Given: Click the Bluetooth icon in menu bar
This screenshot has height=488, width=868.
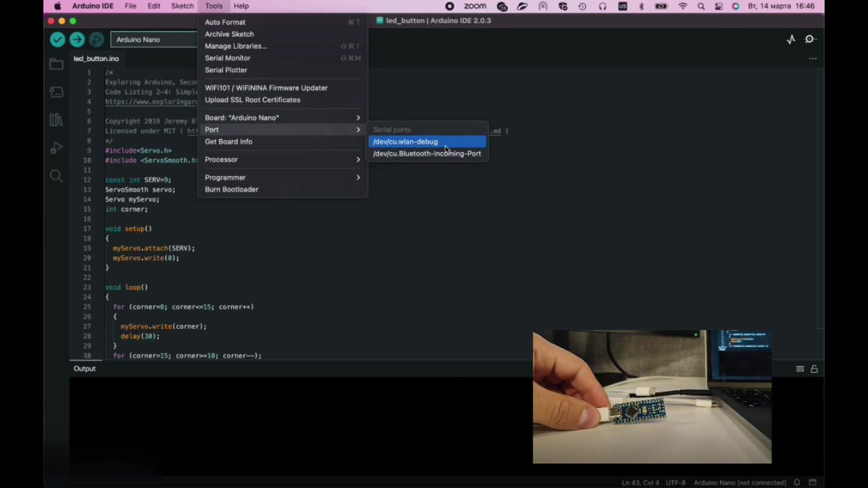Looking at the screenshot, I should (x=642, y=6).
